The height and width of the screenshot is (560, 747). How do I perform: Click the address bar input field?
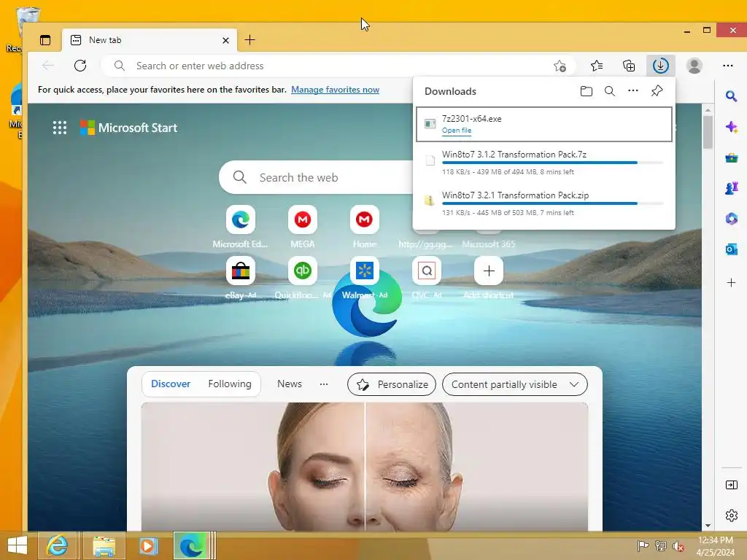338,66
